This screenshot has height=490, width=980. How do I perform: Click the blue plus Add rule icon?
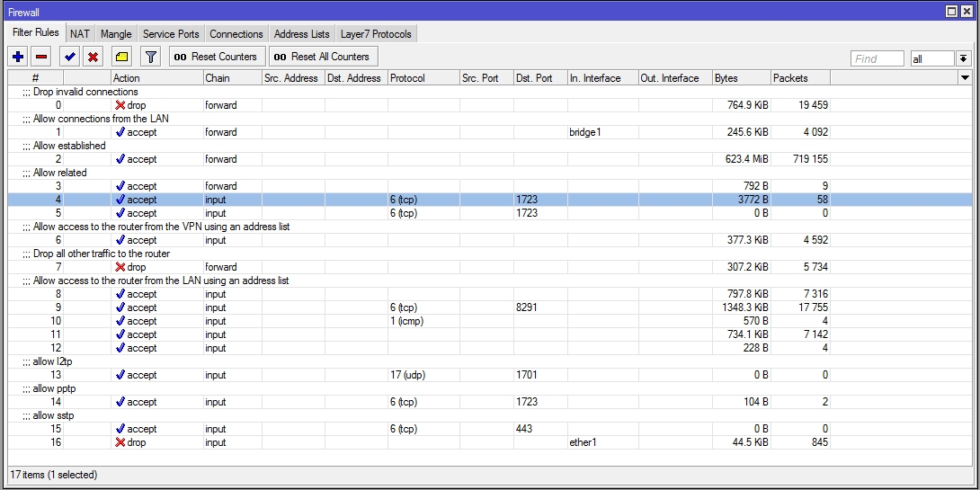18,57
